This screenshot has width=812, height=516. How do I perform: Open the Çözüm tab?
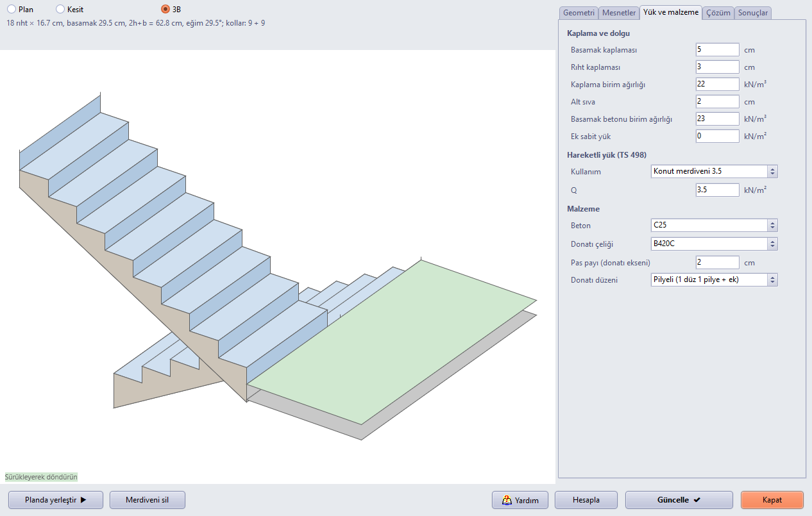718,13
